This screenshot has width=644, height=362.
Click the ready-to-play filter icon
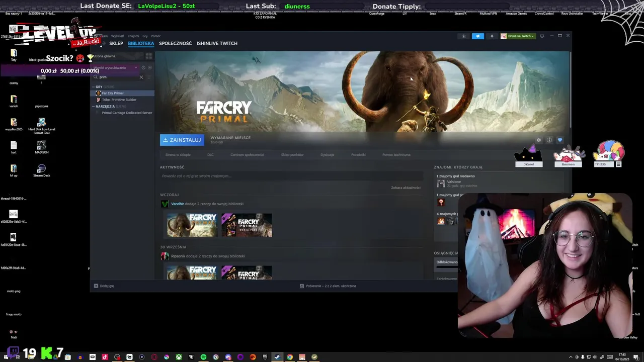150,67
